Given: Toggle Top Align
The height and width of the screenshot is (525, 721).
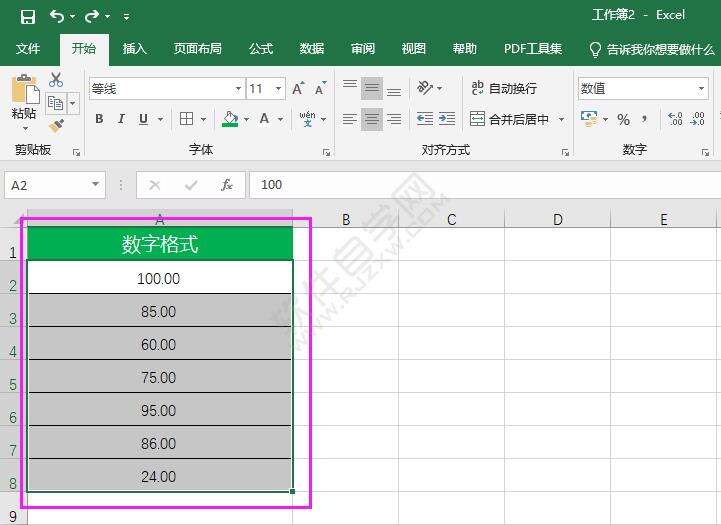Looking at the screenshot, I should click(350, 87).
